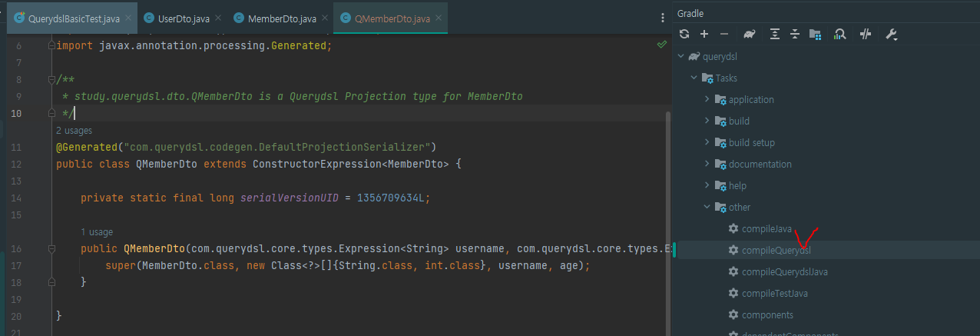980x336 pixels.
Task: Toggle group modules folder icon
Action: coord(816,34)
